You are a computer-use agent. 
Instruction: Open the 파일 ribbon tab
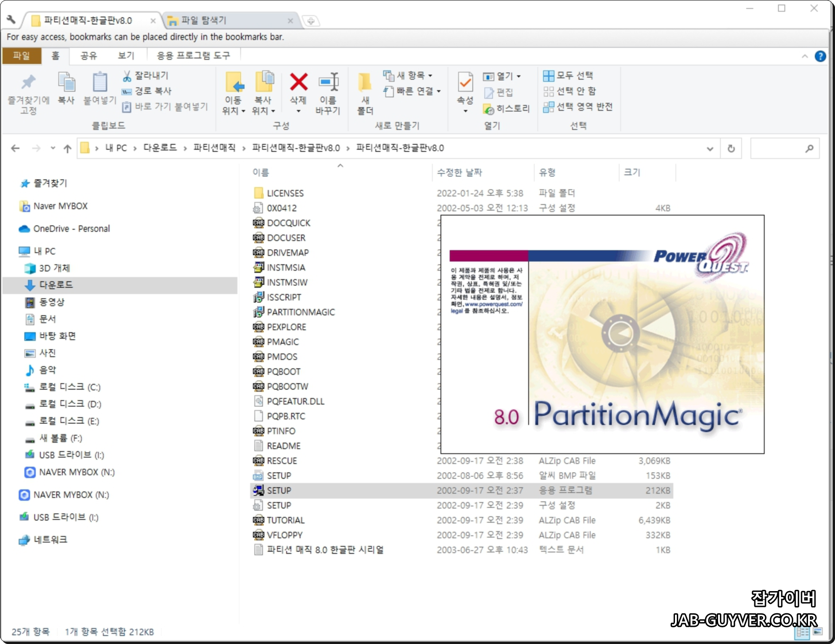coord(21,56)
